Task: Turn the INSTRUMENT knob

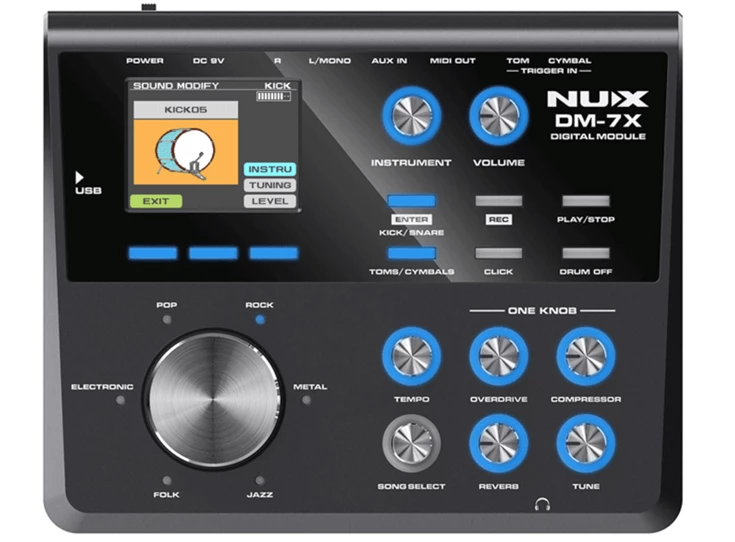Action: point(412,115)
